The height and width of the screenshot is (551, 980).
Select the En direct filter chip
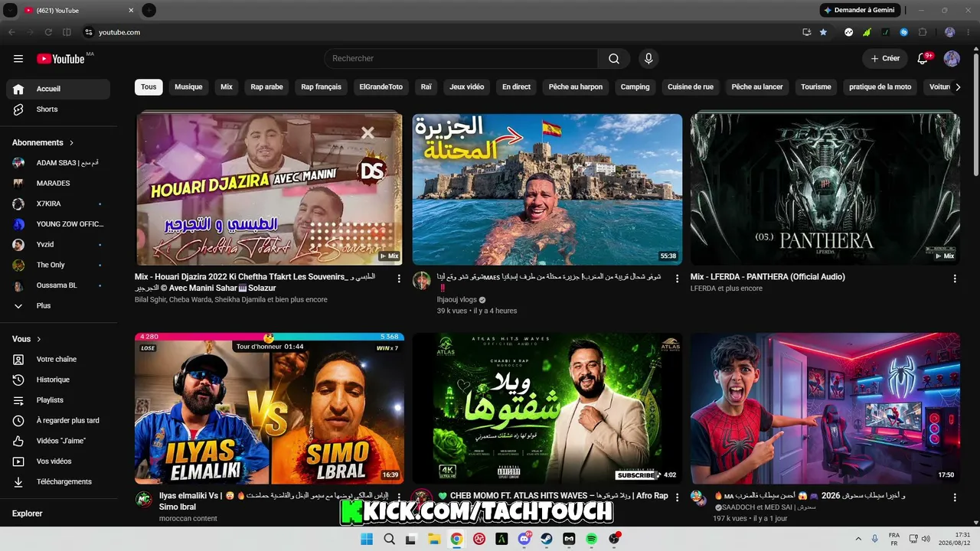(x=516, y=87)
